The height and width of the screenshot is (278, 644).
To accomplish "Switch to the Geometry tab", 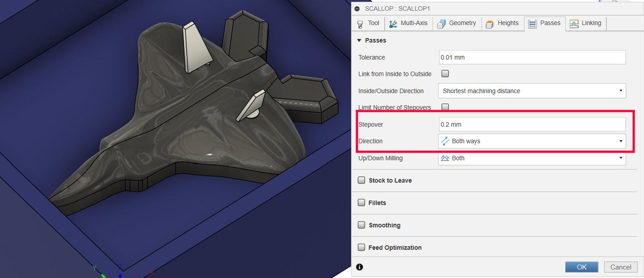I will pos(457,23).
